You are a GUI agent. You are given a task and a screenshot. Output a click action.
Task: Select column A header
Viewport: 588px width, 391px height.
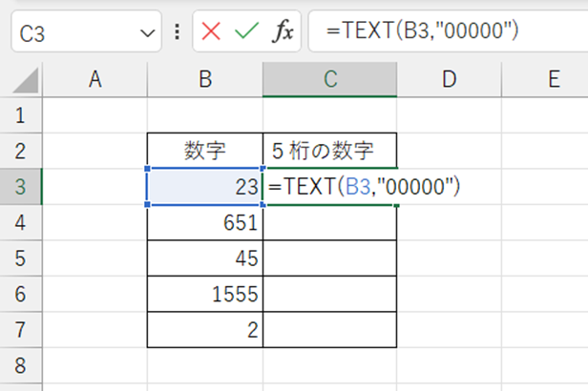click(x=94, y=80)
